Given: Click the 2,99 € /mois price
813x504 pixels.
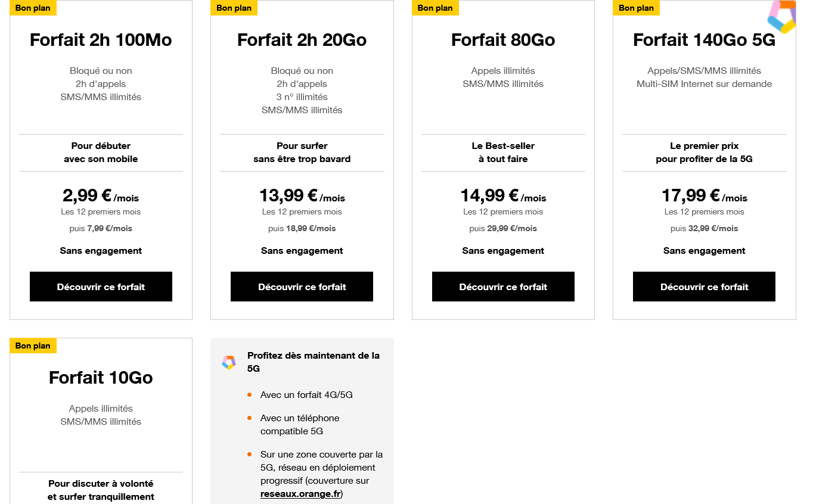Looking at the screenshot, I should coord(101,195).
